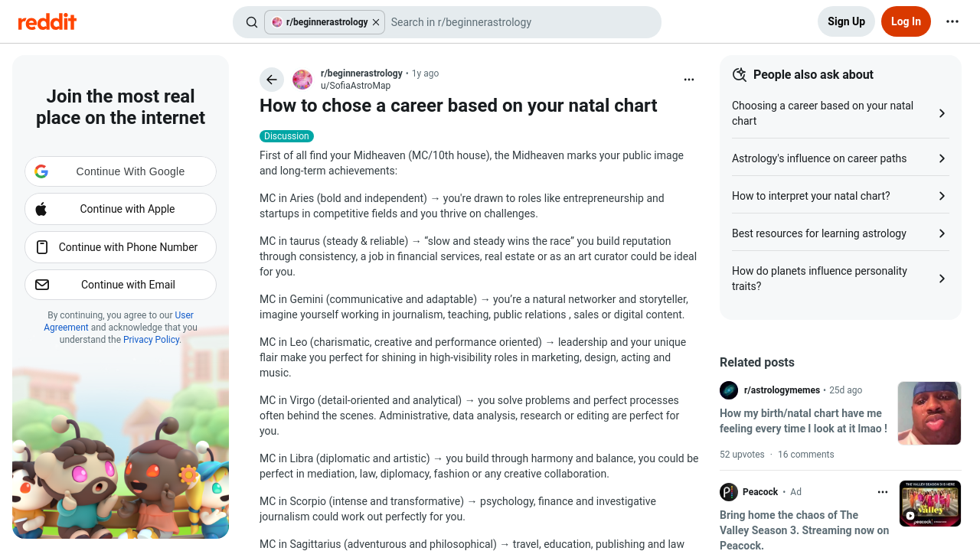Visit the r/beginnerastrology community link
This screenshot has width=980, height=551.
(x=361, y=73)
